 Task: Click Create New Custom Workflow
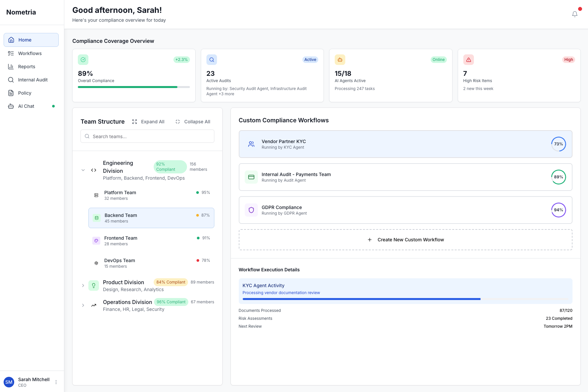pyautogui.click(x=405, y=240)
